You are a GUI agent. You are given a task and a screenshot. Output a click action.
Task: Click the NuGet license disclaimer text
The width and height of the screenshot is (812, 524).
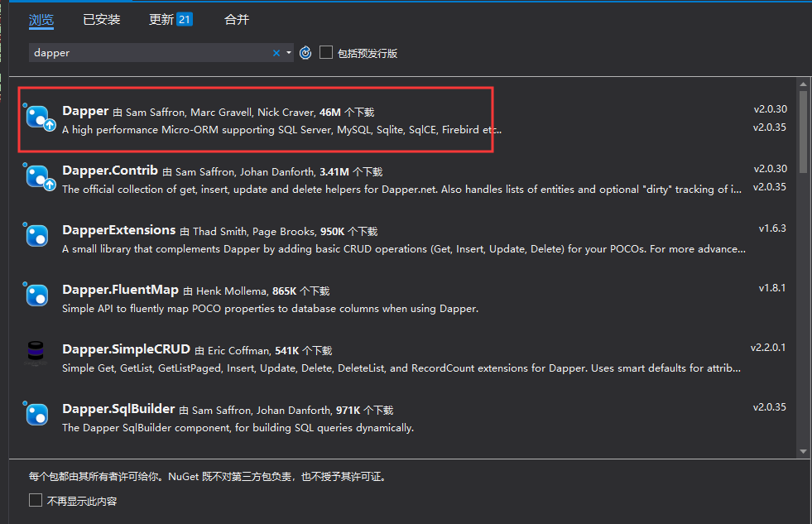[x=209, y=476]
